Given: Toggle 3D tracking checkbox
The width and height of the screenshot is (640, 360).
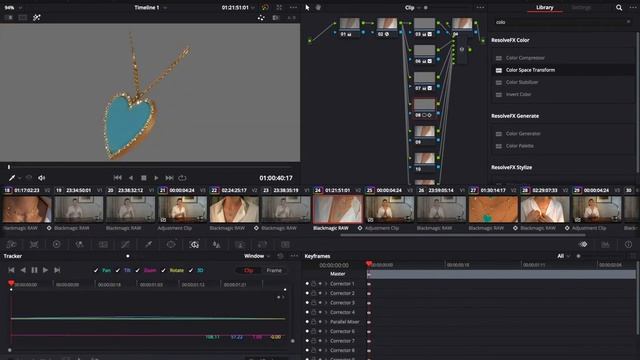Looking at the screenshot, I should [x=191, y=270].
